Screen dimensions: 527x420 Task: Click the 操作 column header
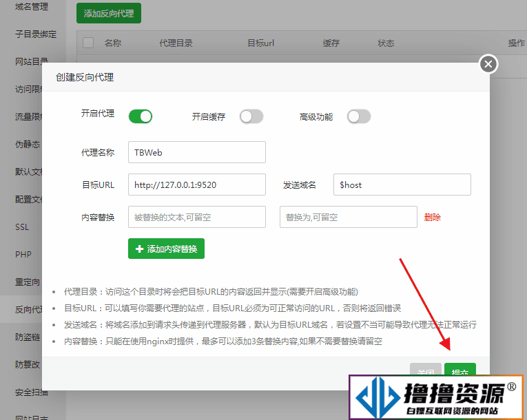coord(517,43)
